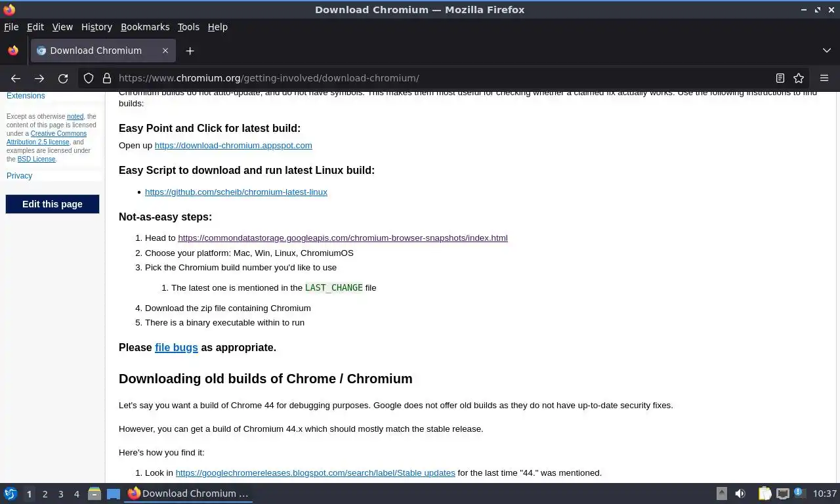840x504 pixels.
Task: Toggle reader view icon
Action: click(780, 78)
